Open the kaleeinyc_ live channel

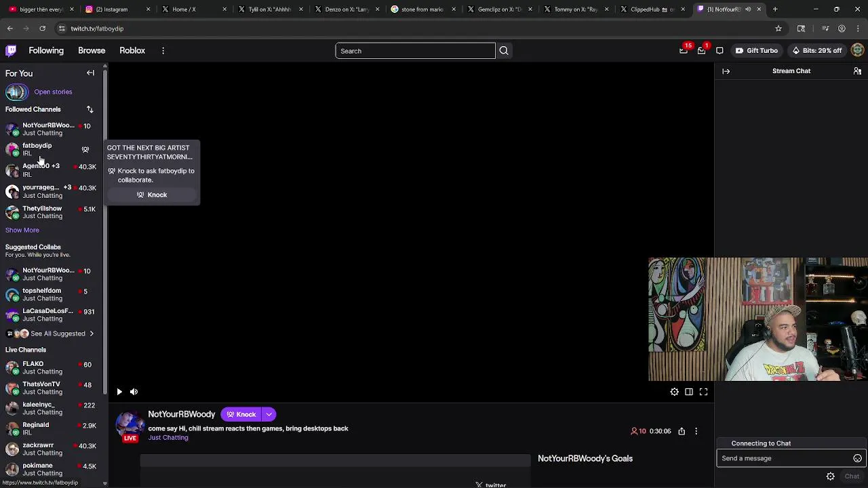(x=51, y=408)
